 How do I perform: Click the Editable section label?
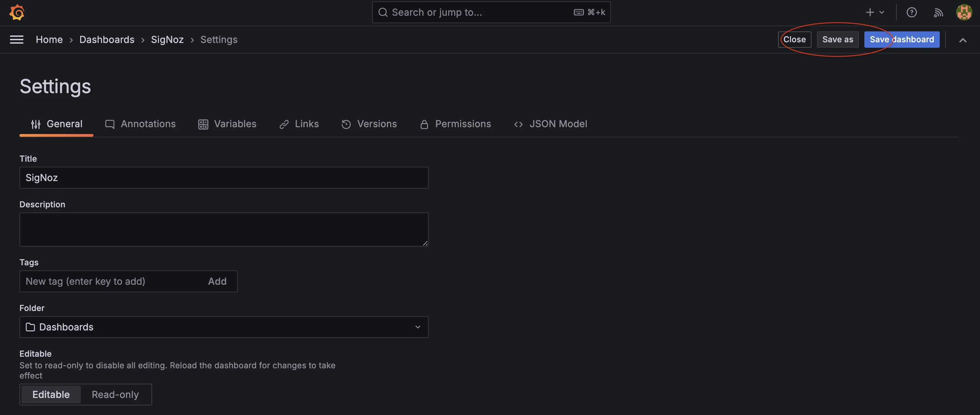coord(35,354)
